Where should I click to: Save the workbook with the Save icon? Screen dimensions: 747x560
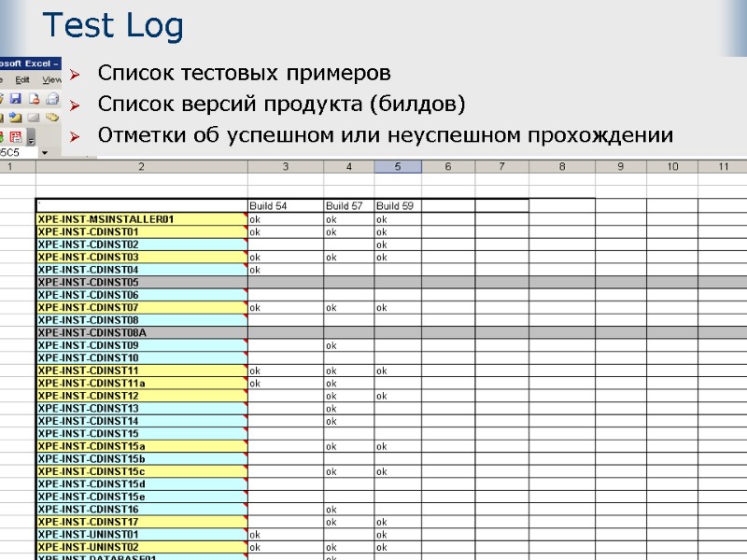15,99
